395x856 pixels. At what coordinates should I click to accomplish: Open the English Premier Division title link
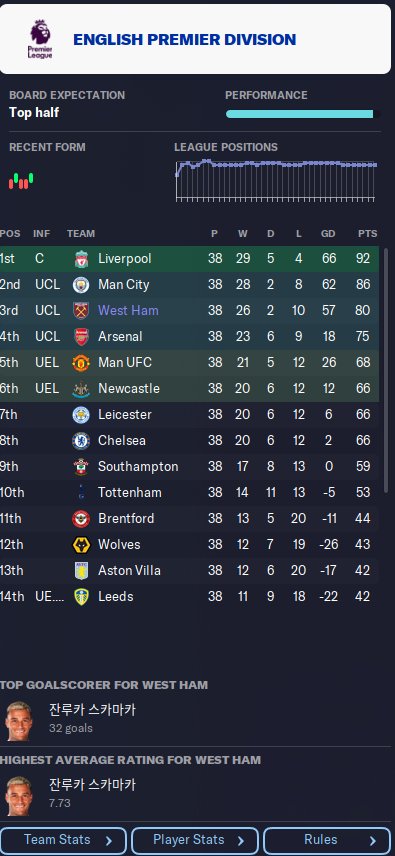click(x=184, y=39)
